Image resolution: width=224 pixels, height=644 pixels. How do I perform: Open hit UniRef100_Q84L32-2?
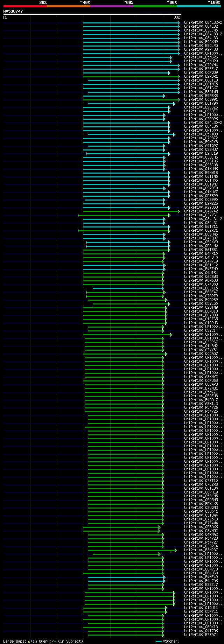pos(203,22)
